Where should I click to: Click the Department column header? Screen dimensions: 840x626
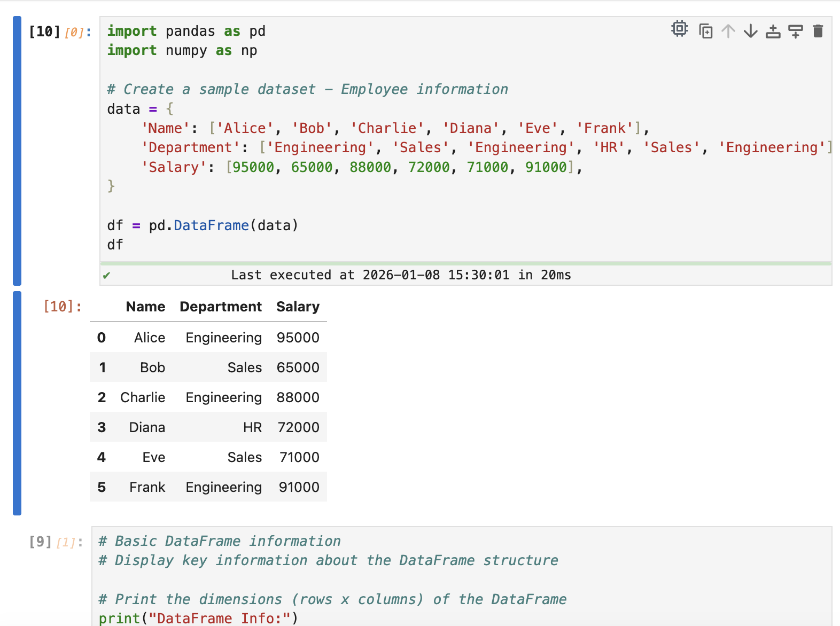pos(221,307)
